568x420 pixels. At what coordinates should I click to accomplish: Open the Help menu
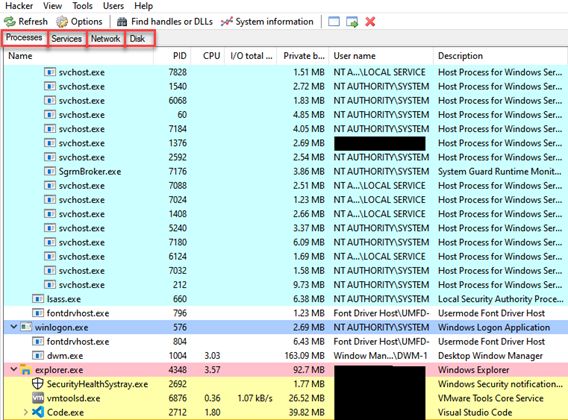[143, 6]
